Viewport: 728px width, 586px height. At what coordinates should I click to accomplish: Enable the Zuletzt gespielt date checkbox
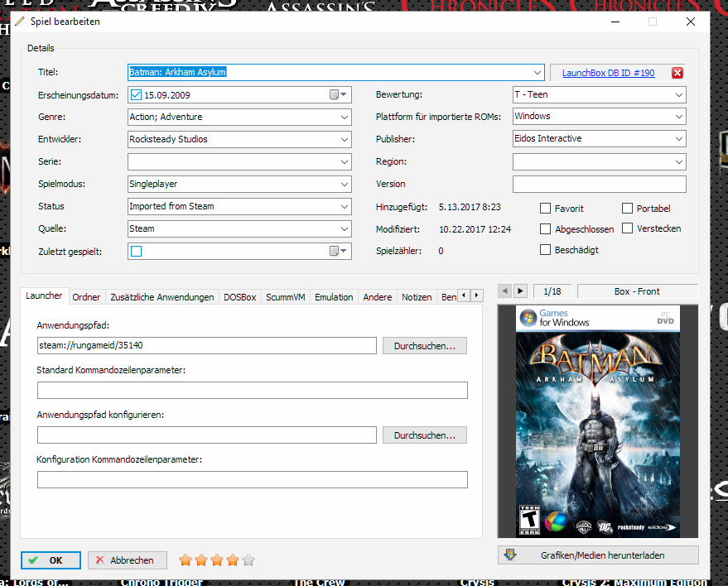pyautogui.click(x=136, y=251)
